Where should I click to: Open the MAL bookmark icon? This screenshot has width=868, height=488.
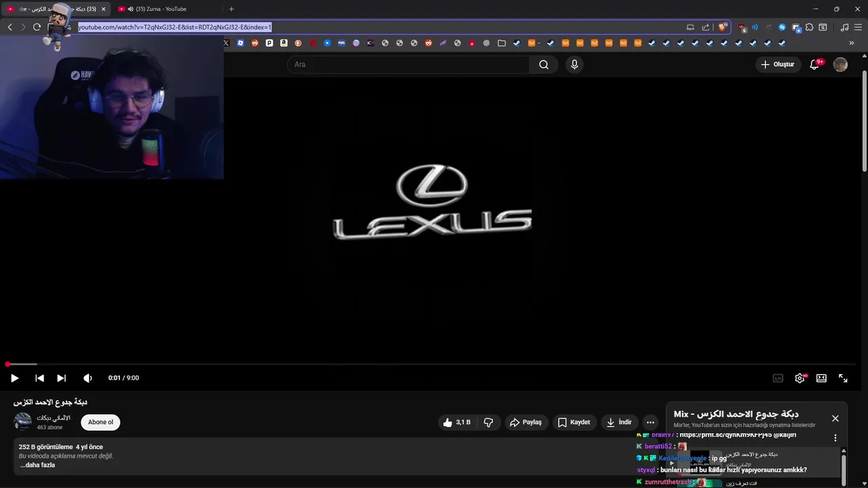pos(342,43)
